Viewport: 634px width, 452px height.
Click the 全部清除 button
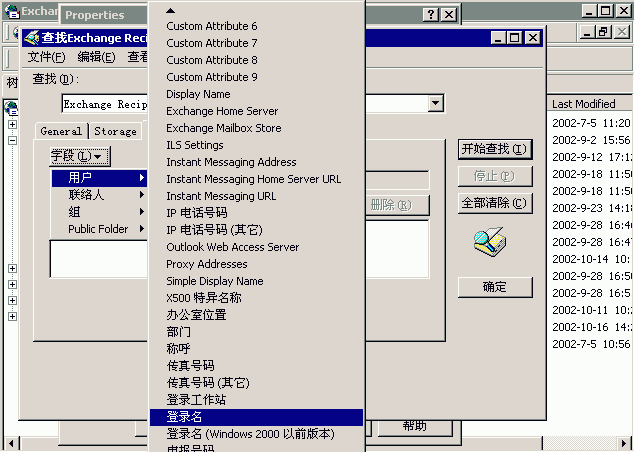click(494, 203)
